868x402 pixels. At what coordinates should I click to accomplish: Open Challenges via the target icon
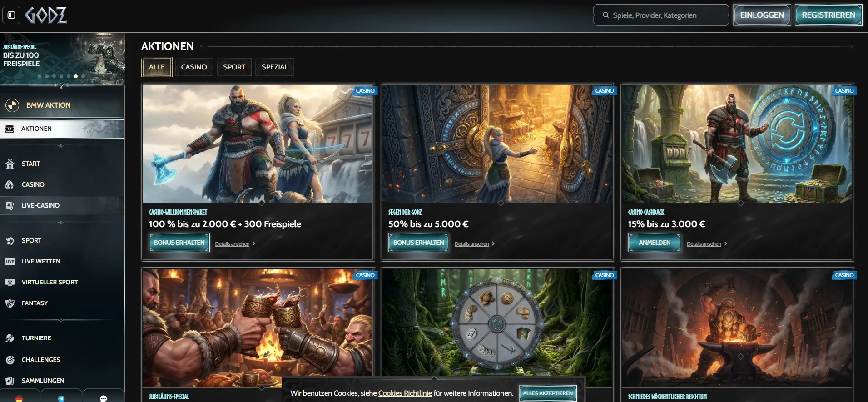click(x=10, y=360)
